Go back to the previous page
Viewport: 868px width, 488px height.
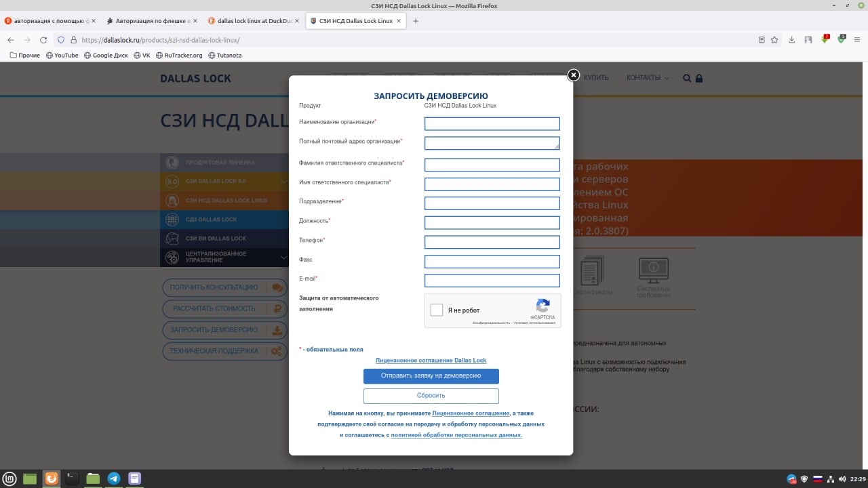pos(11,40)
